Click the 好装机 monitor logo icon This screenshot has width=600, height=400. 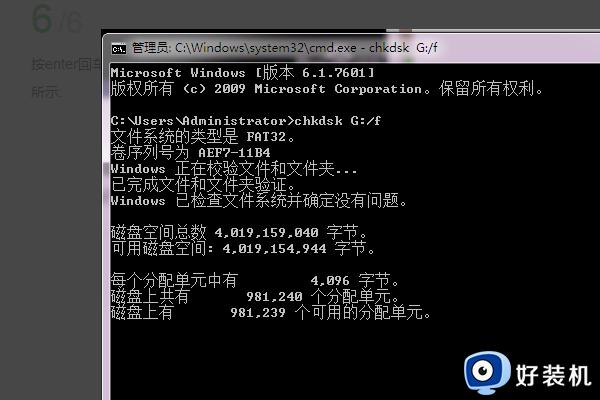[x=487, y=372]
